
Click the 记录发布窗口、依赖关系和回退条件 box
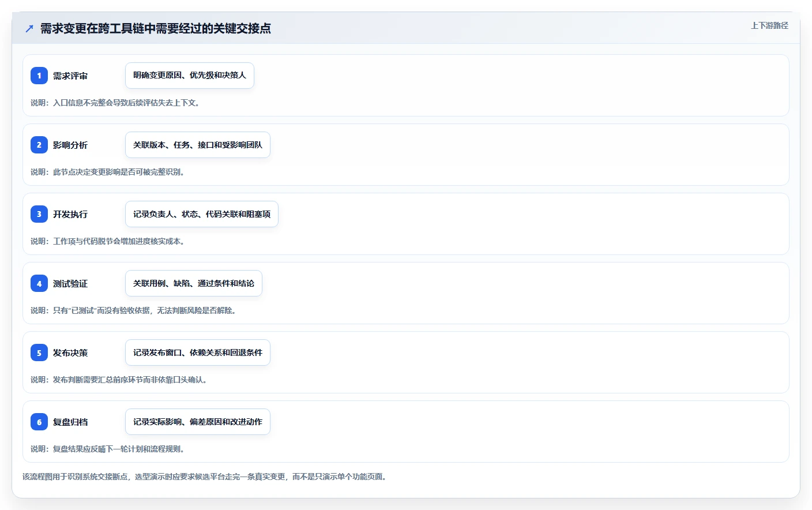click(198, 352)
